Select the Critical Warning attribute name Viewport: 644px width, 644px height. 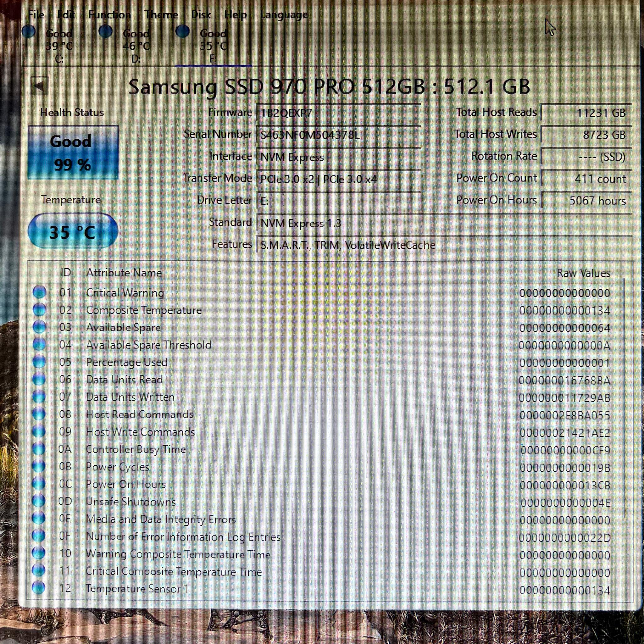(x=125, y=293)
